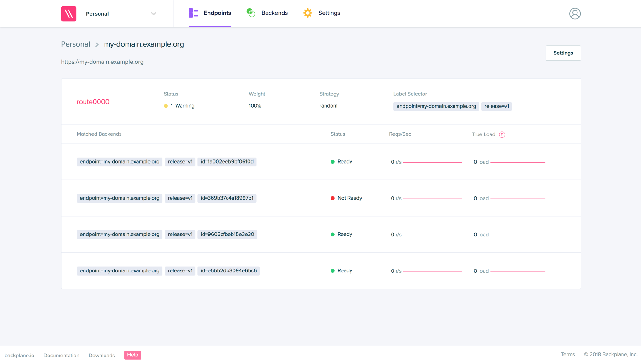
Task: Click the Backends green circle icon
Action: (251, 13)
